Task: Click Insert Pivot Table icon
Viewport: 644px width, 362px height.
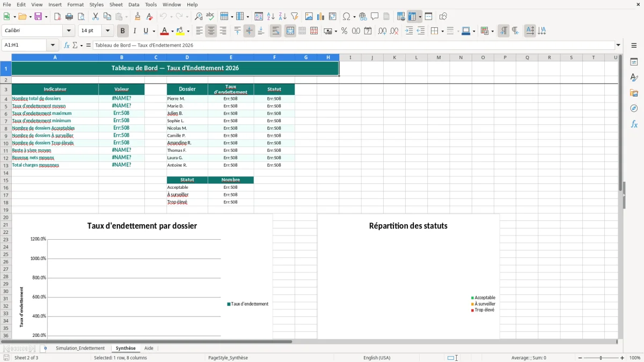Action: tap(333, 17)
